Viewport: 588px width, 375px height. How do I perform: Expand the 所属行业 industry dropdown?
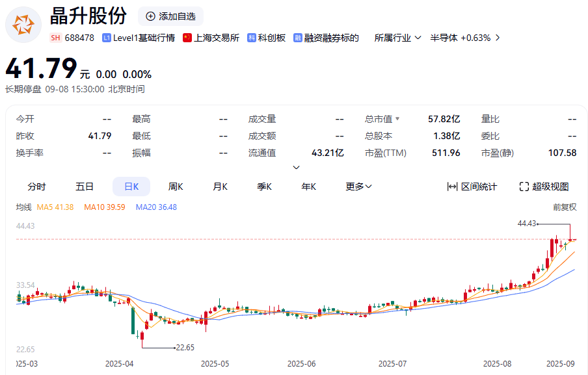(397, 38)
